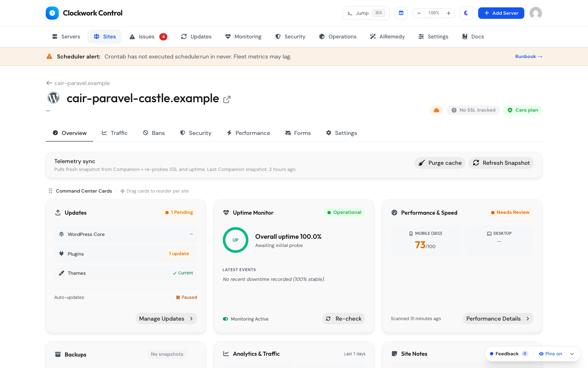Open the Jump command palette
This screenshot has width=588, height=368.
click(366, 13)
